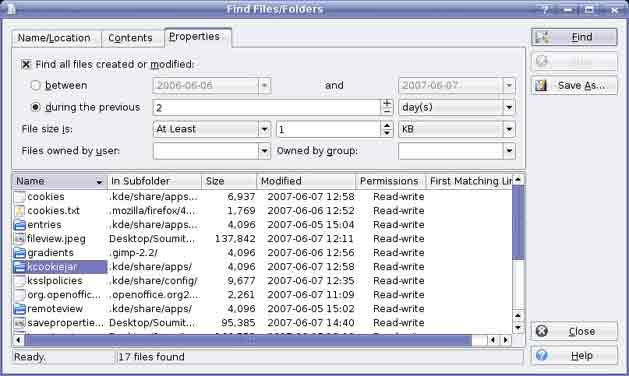Switch to the Name/Location tab
This screenshot has height=376, width=629.
[x=55, y=38]
